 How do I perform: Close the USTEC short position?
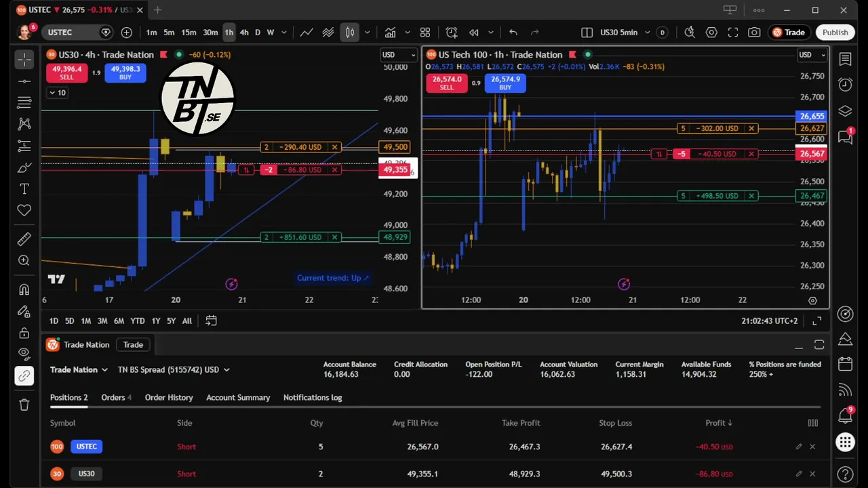812,447
